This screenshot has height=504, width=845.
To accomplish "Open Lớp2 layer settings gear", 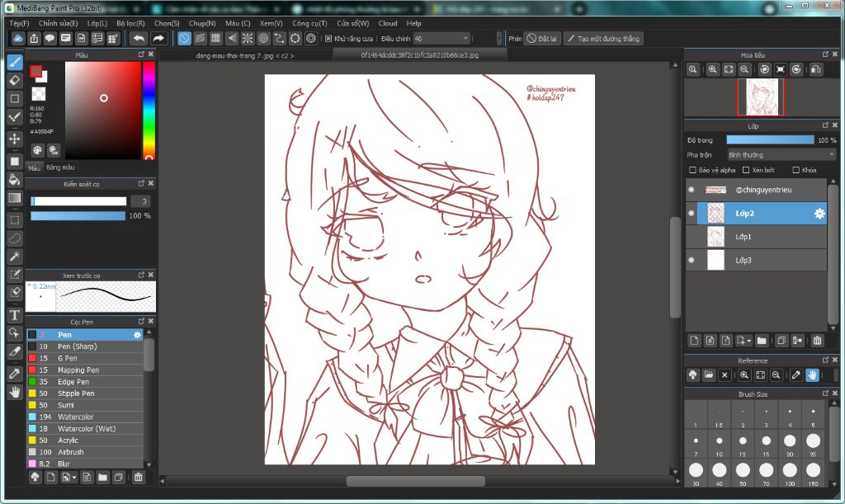I will [x=819, y=214].
